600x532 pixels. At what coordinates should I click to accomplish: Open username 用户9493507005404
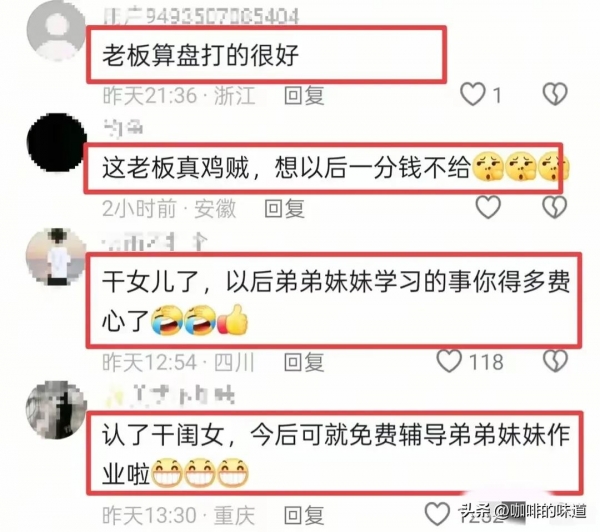201,16
